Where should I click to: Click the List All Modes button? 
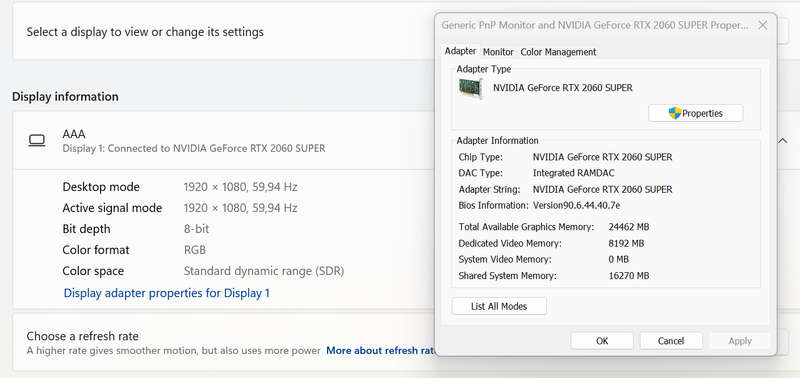499,306
